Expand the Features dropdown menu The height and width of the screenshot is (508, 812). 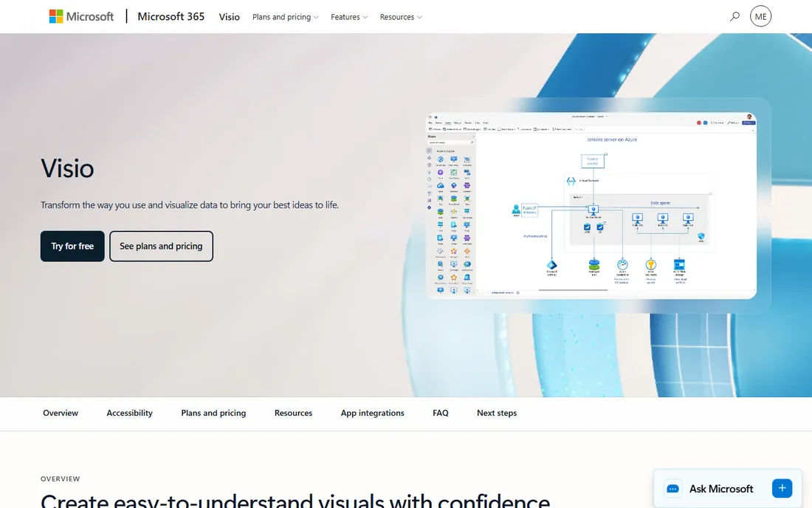click(x=349, y=17)
